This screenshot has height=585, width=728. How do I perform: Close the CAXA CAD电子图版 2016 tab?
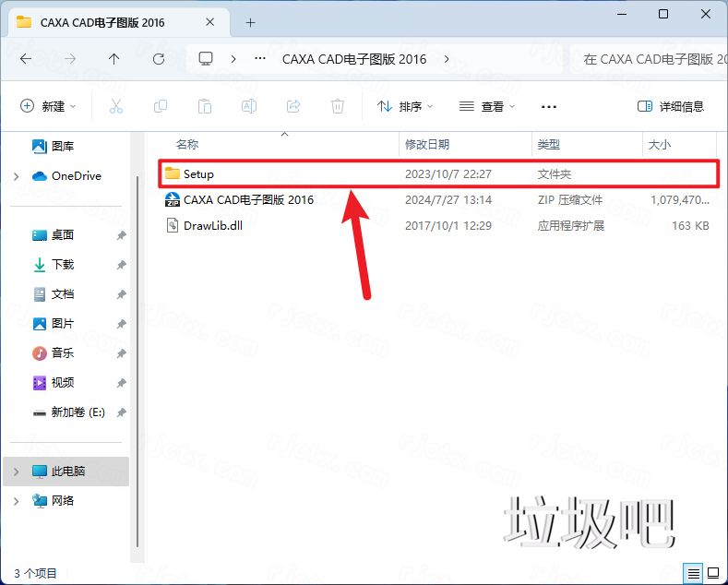tap(209, 22)
